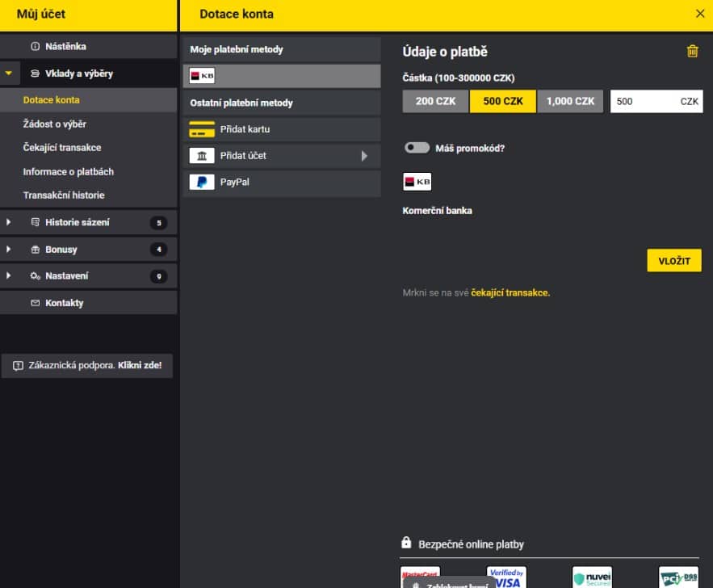Toggle the Máš promokód switch
This screenshot has height=588, width=713.
pos(417,148)
